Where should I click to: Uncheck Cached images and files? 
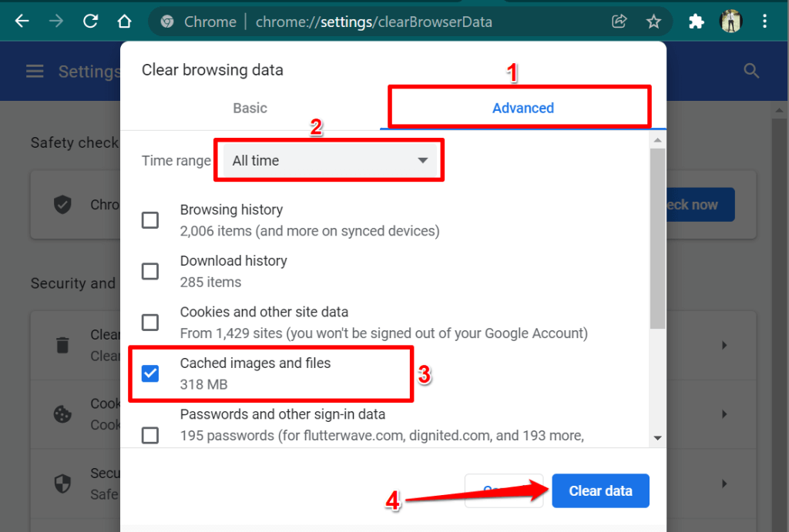150,373
